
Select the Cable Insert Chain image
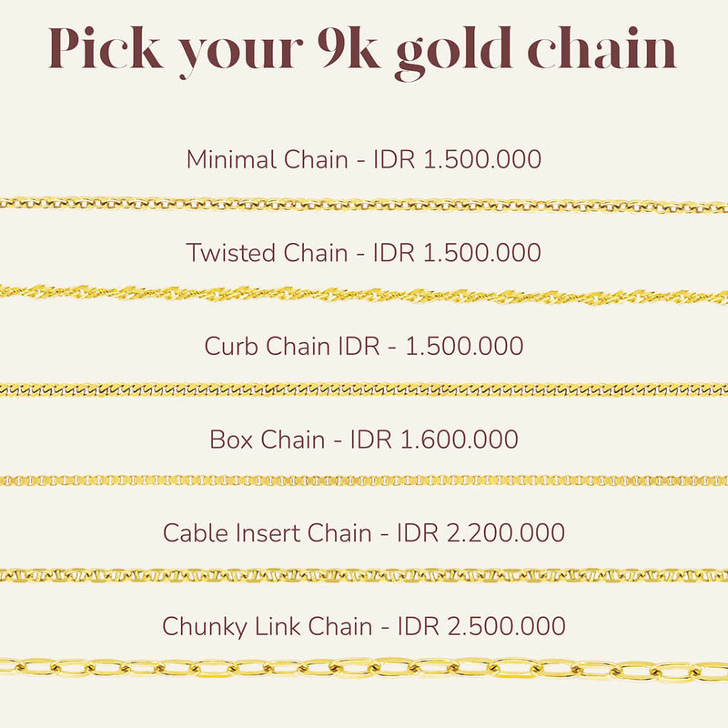click(x=364, y=576)
